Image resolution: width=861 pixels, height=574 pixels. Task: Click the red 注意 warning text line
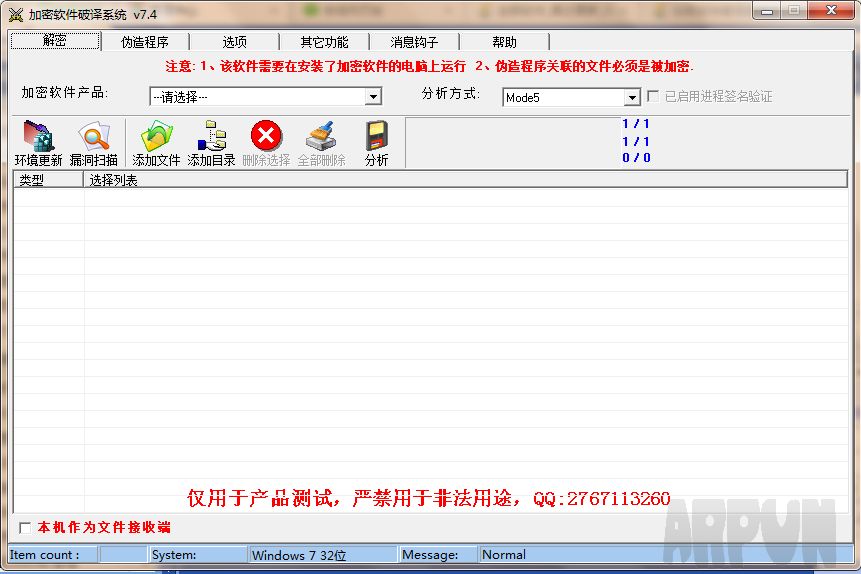click(x=429, y=66)
